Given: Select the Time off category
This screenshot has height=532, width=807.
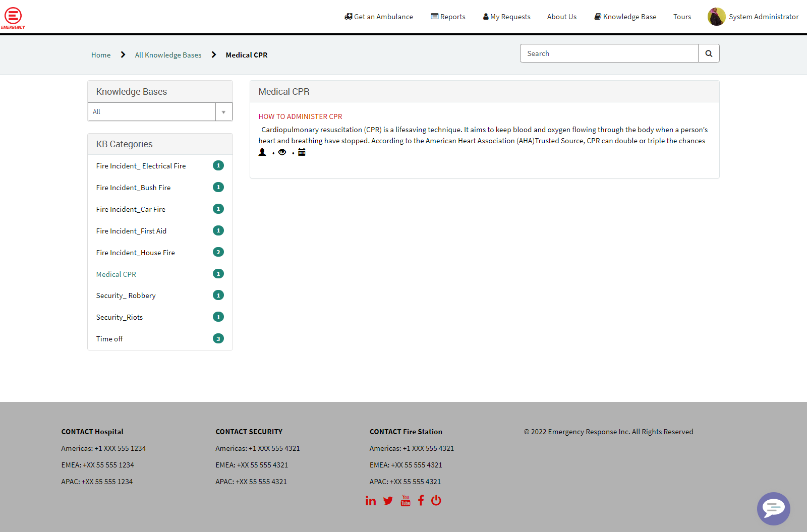Looking at the screenshot, I should pyautogui.click(x=109, y=339).
